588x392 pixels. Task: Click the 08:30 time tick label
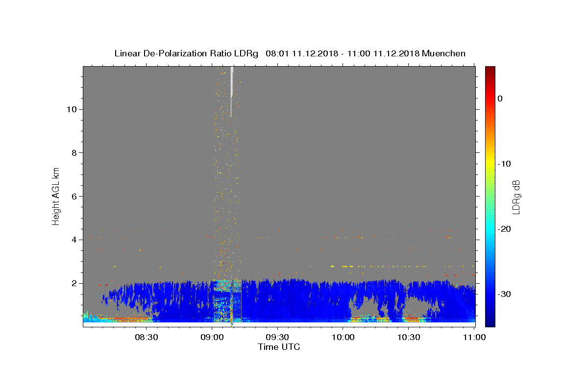pos(146,337)
